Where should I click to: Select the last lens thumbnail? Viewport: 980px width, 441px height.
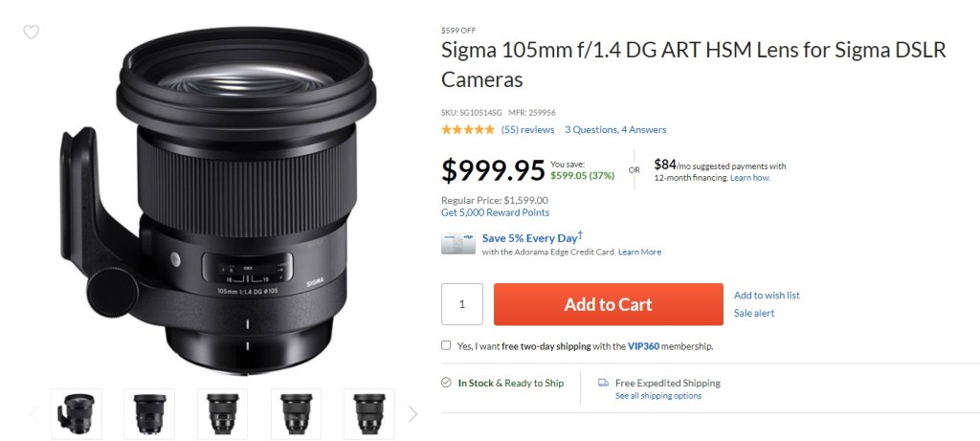click(x=369, y=413)
